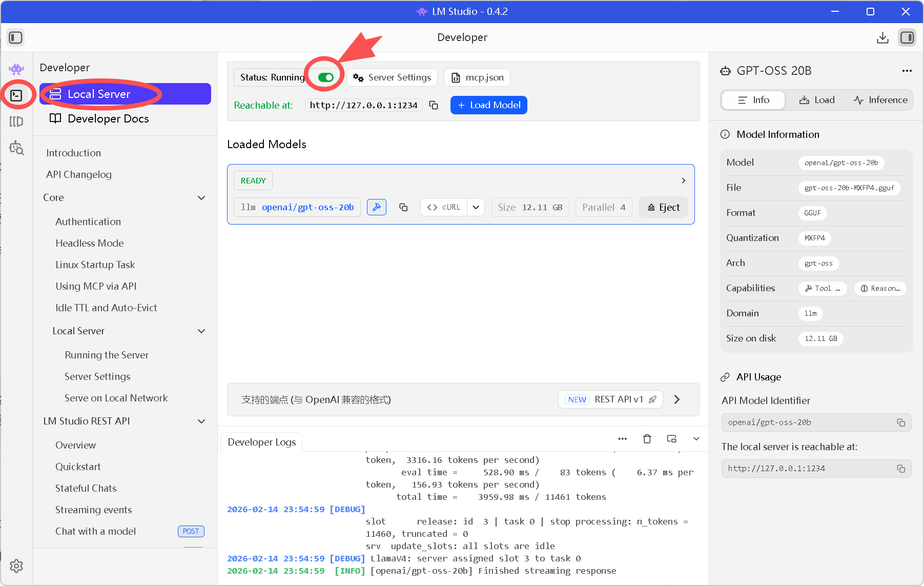
Task: Click the GPT-OSS 20B robot icon
Action: click(x=726, y=71)
